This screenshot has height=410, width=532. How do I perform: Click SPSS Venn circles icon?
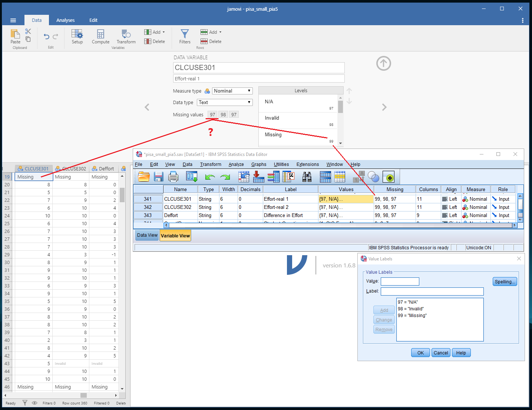pyautogui.click(x=373, y=177)
